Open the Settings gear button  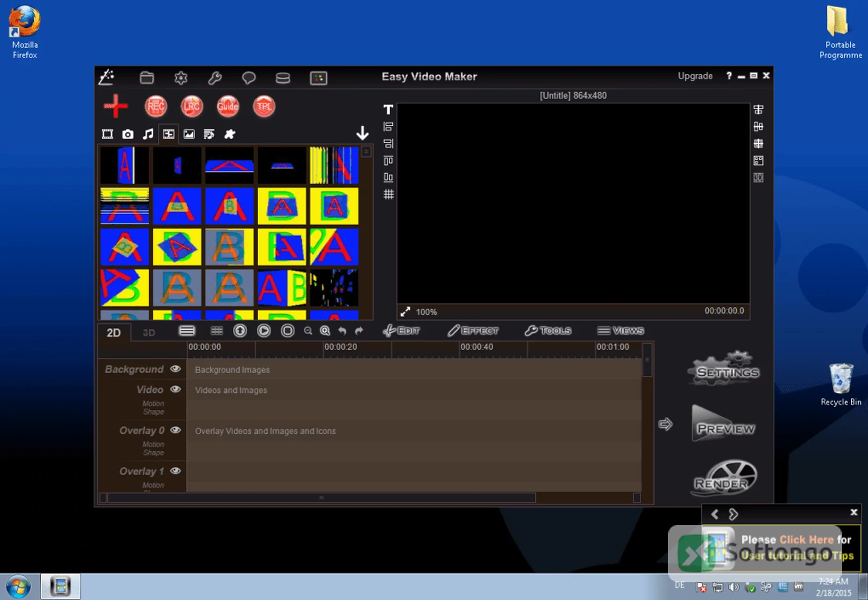[x=724, y=369]
